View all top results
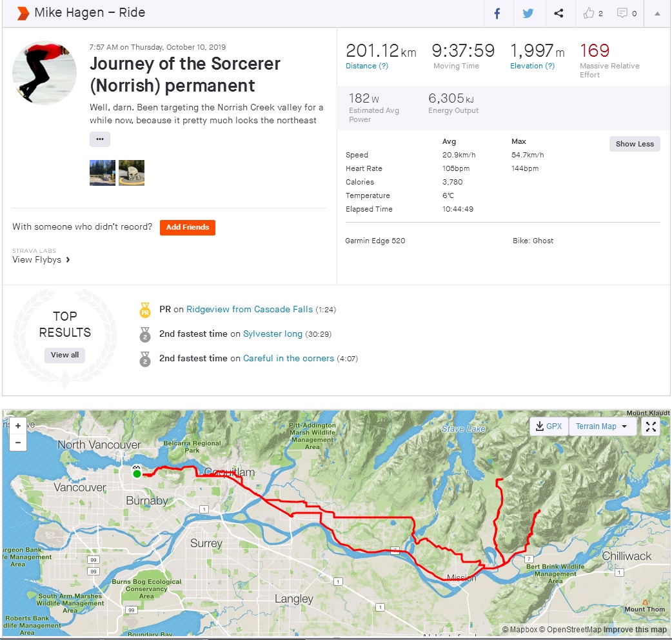672x640 pixels. [64, 355]
